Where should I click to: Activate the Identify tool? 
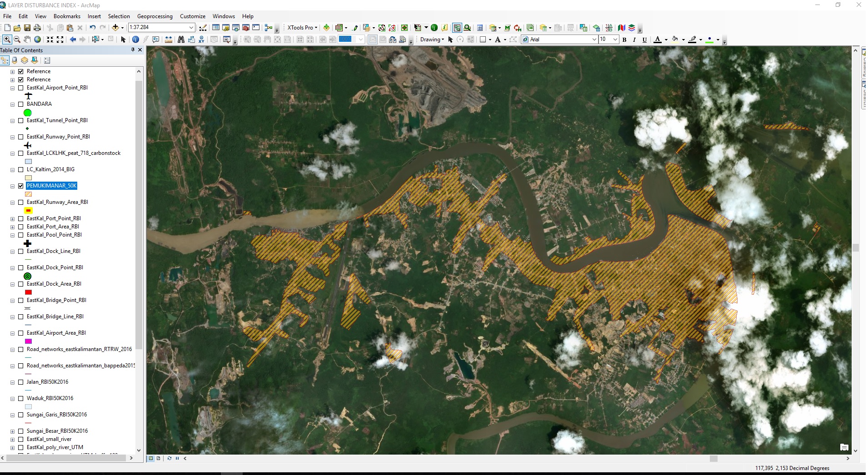pyautogui.click(x=135, y=40)
